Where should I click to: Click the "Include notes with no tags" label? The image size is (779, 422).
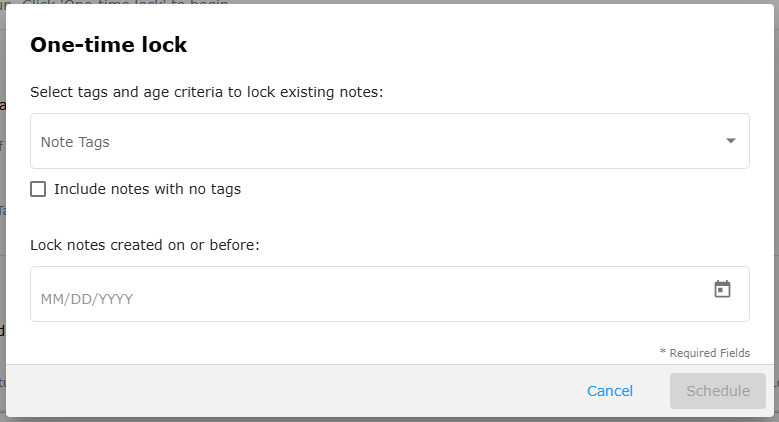(148, 189)
